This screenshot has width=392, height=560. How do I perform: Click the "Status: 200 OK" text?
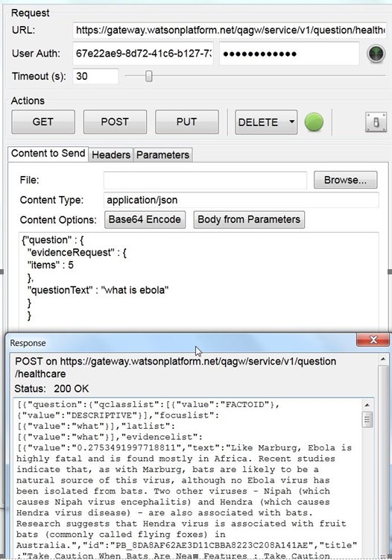tap(51, 388)
